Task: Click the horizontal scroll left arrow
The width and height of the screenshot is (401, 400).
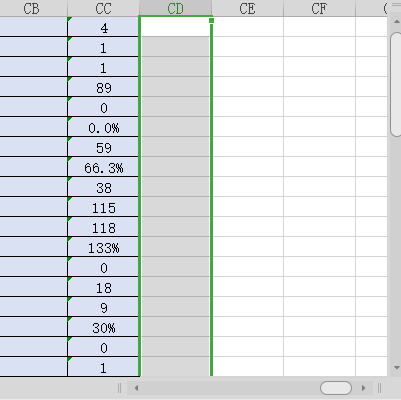Action: [136, 388]
